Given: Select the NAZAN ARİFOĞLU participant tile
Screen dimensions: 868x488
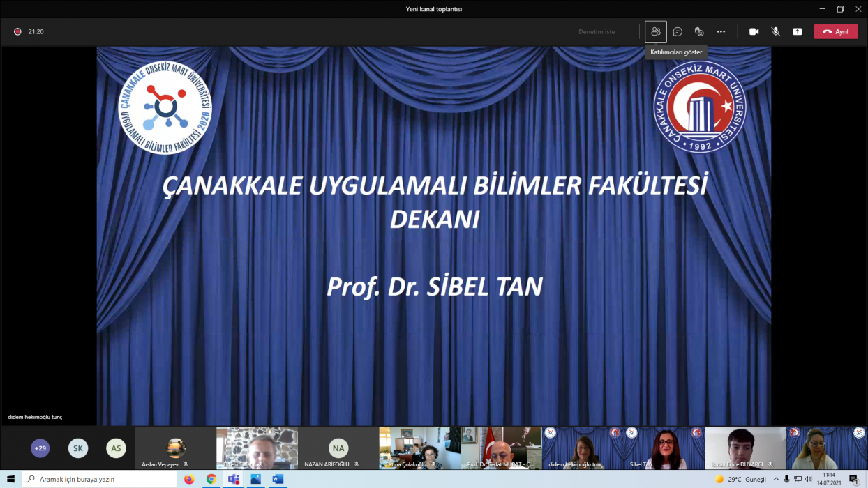Looking at the screenshot, I should coord(338,448).
